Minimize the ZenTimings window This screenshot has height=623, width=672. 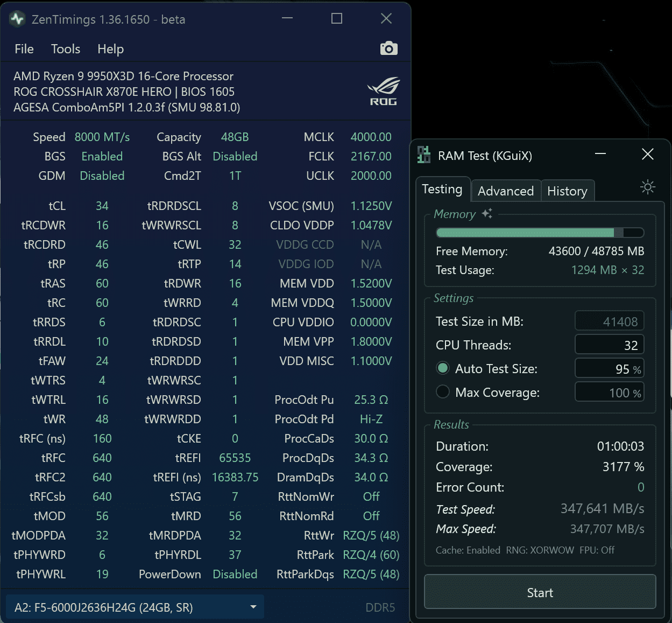[x=287, y=19]
